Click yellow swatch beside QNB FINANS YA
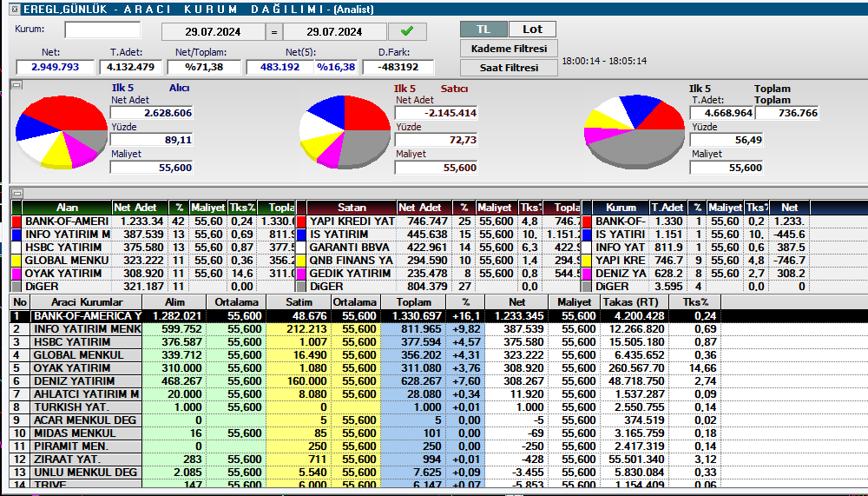868x496 pixels. click(301, 261)
